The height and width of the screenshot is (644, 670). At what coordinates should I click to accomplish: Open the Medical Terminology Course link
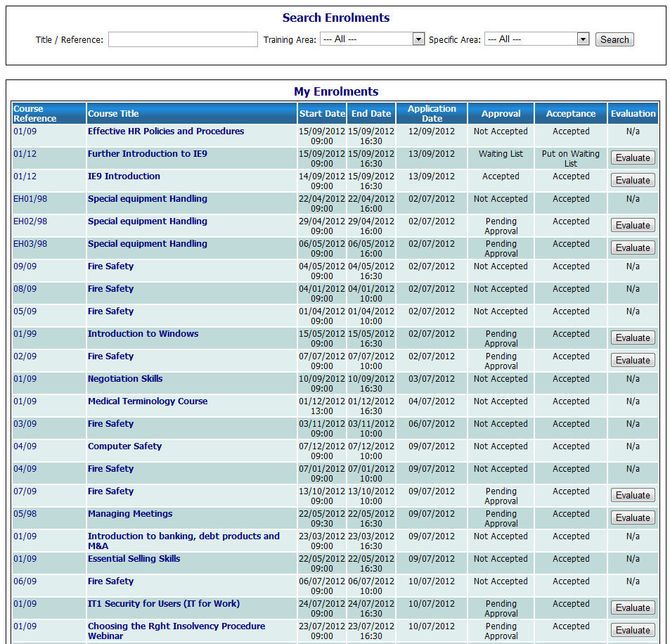click(x=148, y=401)
